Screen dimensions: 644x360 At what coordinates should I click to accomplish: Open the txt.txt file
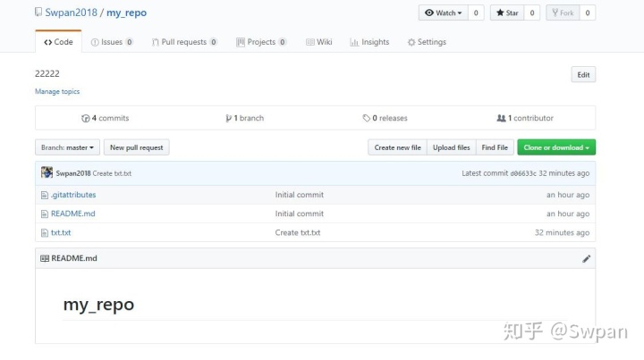[61, 232]
